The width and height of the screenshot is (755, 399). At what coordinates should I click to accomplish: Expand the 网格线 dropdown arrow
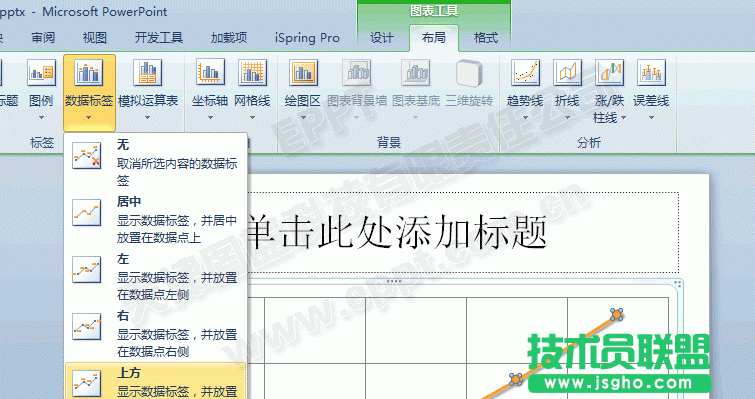pos(252,117)
